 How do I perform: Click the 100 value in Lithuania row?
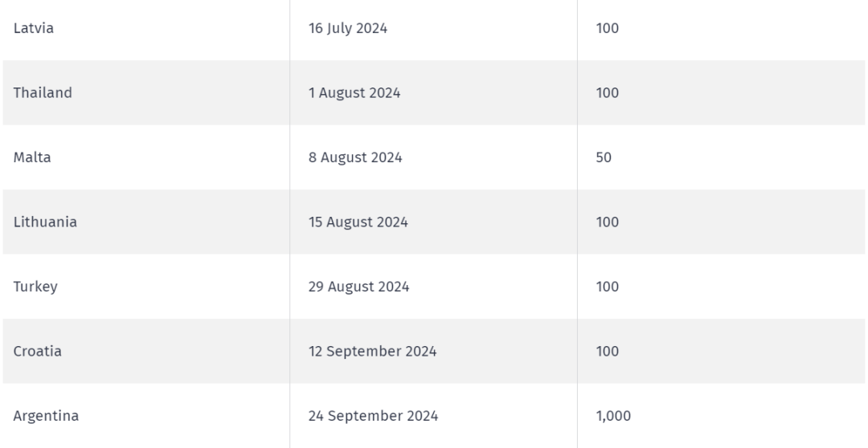click(608, 222)
